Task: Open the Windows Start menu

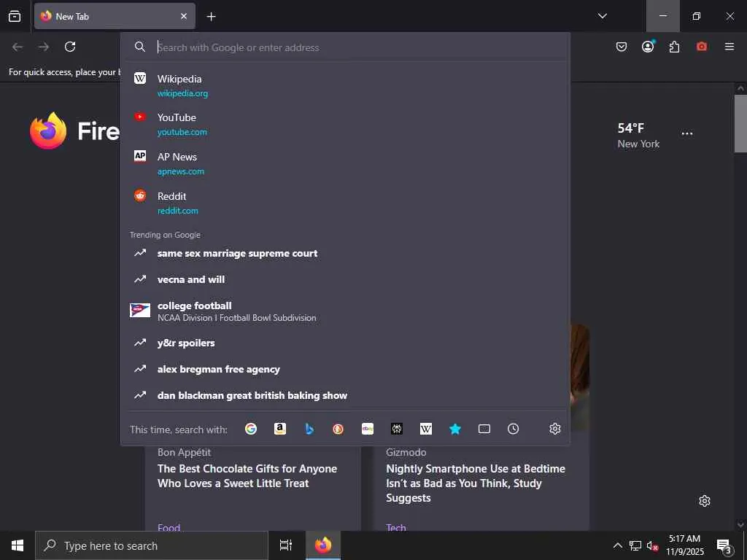Action: pos(18,545)
